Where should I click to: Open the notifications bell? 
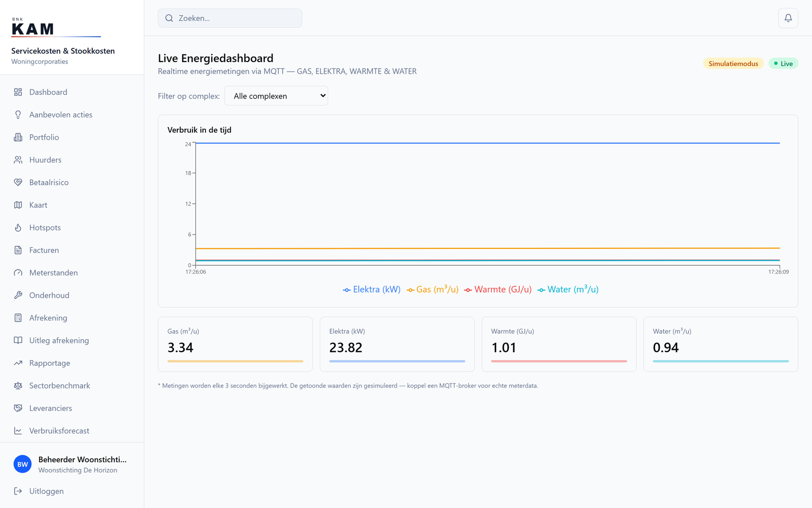point(788,18)
